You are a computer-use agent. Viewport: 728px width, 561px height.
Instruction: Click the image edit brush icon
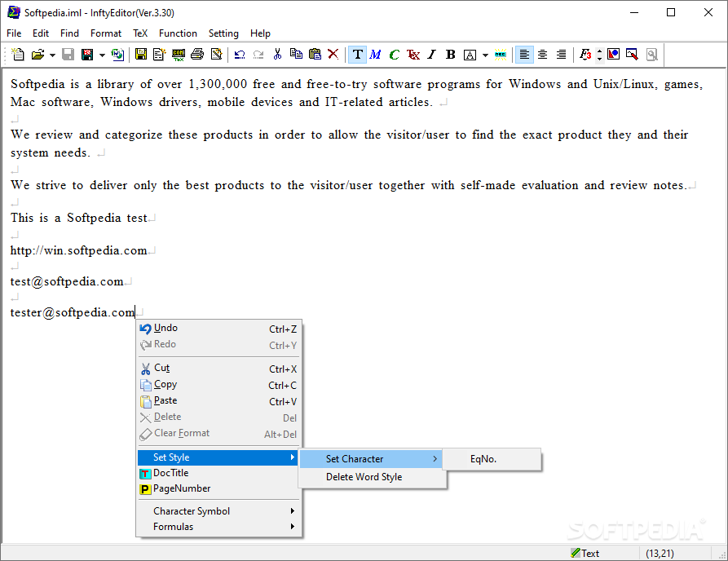[632, 55]
